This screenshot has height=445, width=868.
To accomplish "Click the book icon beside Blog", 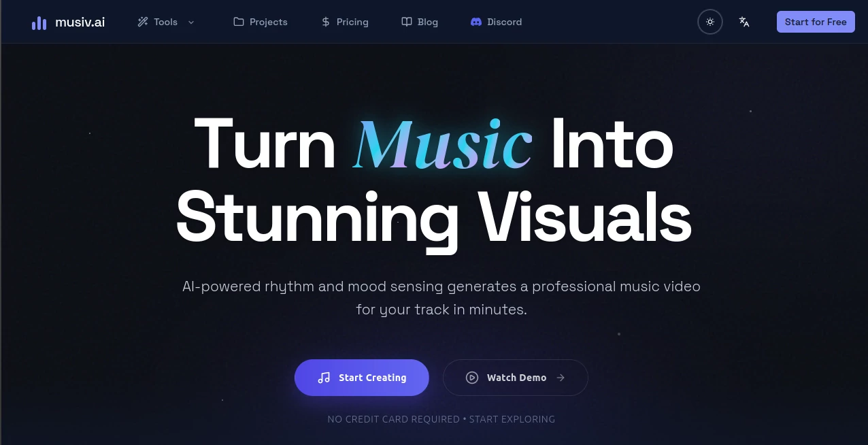I will pyautogui.click(x=407, y=22).
